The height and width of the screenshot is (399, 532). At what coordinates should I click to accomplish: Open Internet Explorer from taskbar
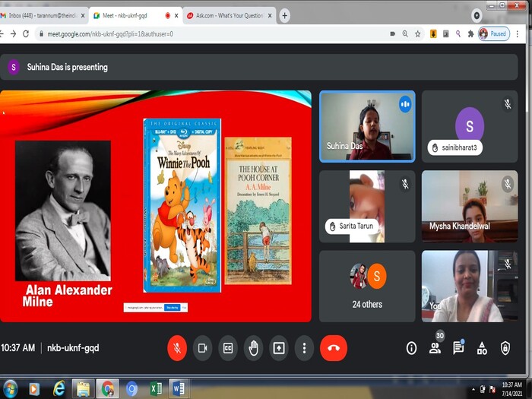coord(59,389)
